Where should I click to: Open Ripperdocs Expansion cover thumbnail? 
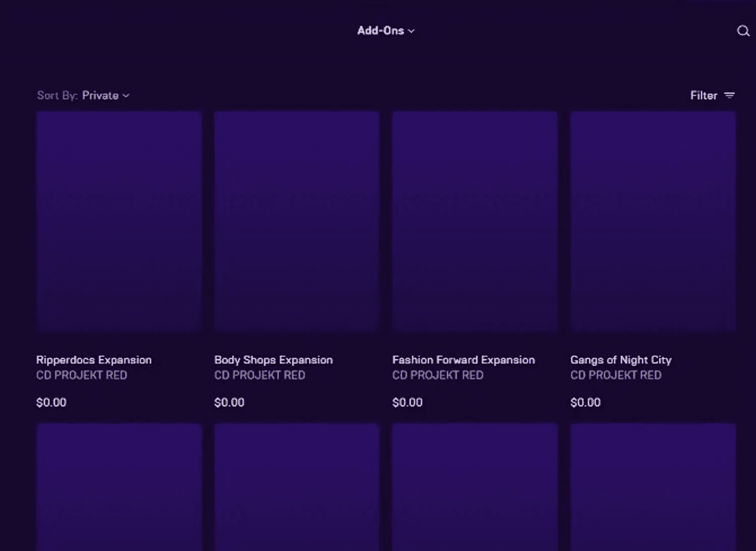[x=119, y=221]
